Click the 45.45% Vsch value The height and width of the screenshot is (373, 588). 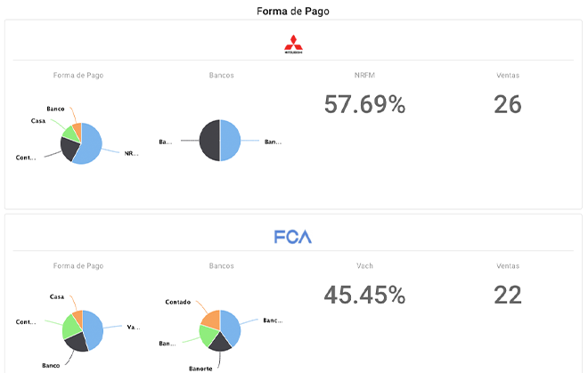(x=364, y=295)
